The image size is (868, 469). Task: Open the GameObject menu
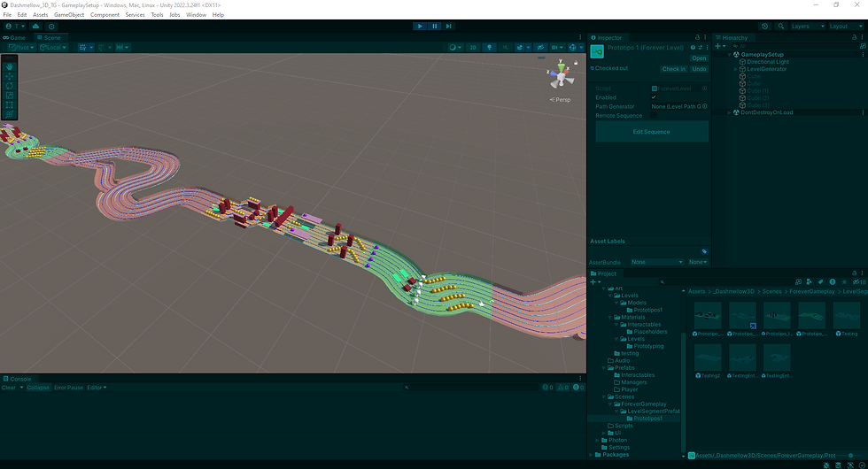(x=69, y=15)
